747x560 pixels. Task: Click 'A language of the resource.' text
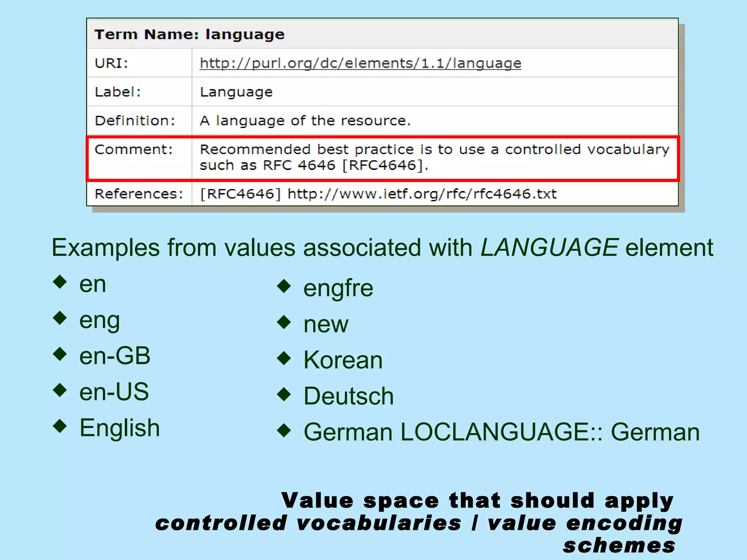pos(305,121)
